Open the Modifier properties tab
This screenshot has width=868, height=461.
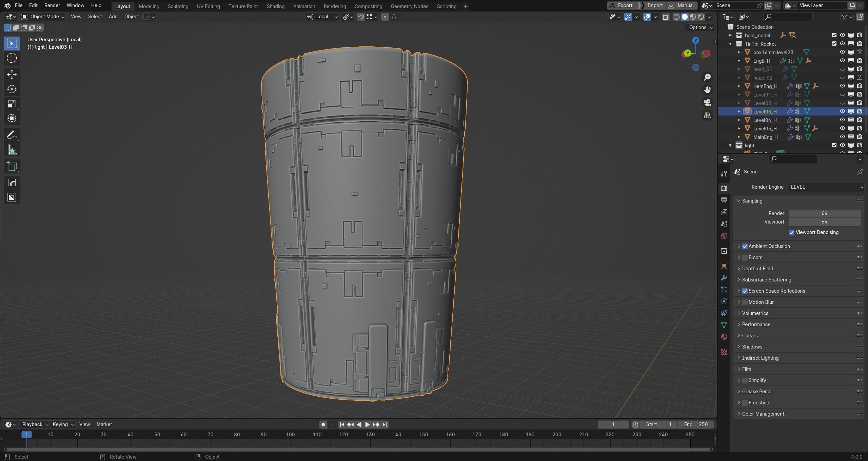(724, 278)
